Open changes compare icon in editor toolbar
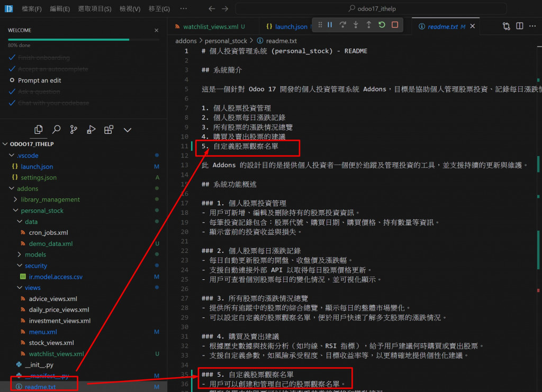Viewport: 542px width, 392px height. tap(507, 26)
